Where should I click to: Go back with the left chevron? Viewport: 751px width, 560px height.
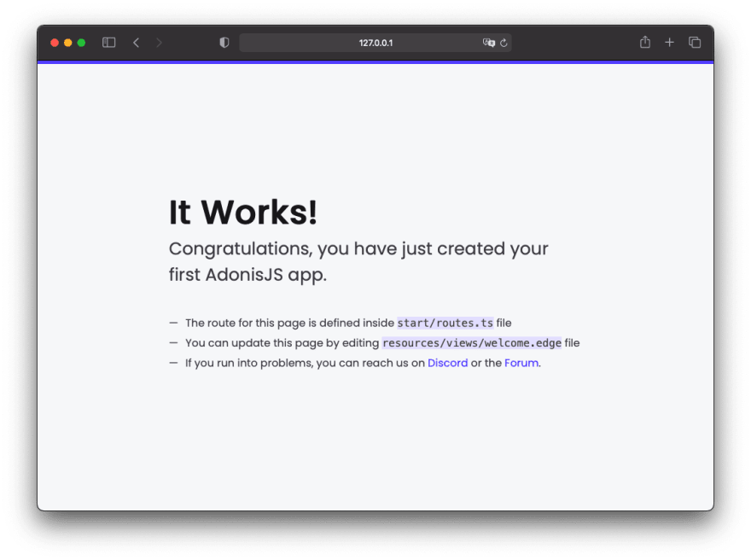[x=136, y=43]
